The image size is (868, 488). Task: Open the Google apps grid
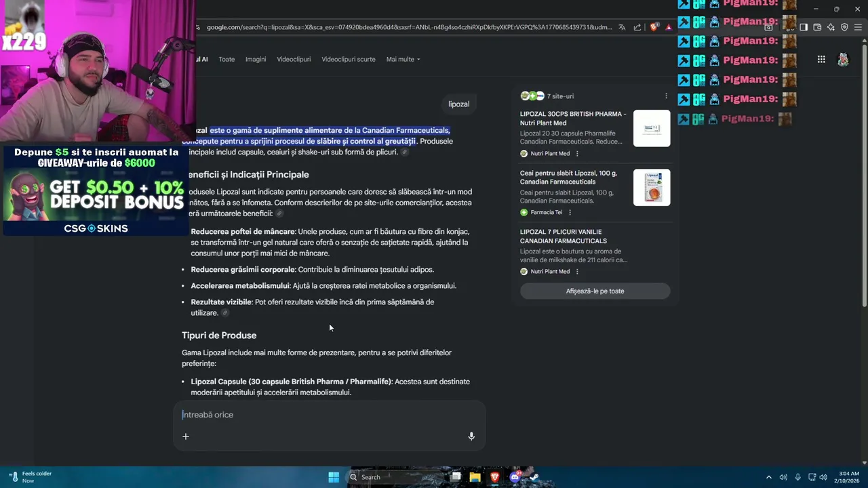click(x=821, y=59)
